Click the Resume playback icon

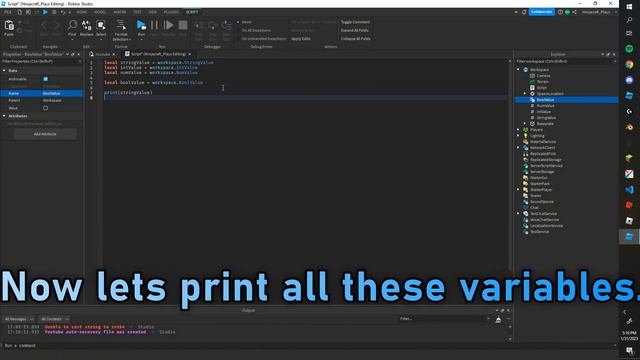pos(169,25)
